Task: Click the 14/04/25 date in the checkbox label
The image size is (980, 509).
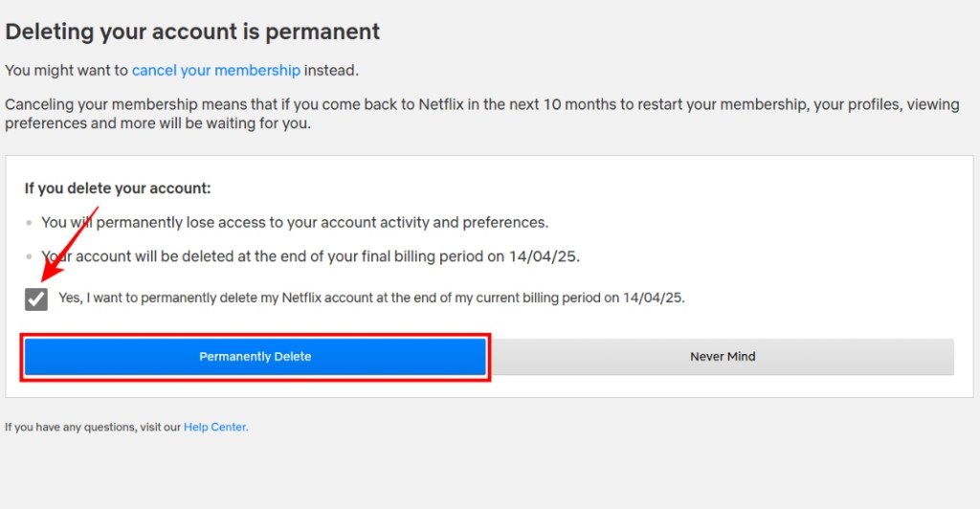Action: pyautogui.click(x=655, y=298)
